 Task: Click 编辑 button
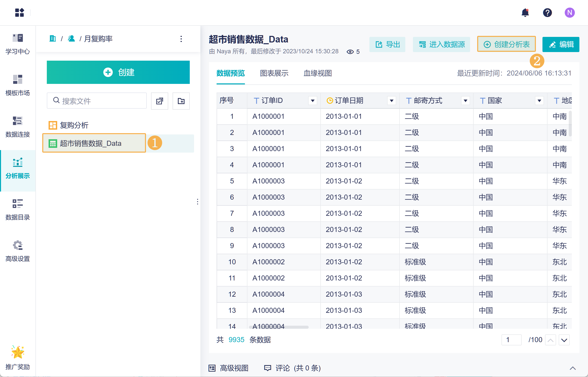(x=561, y=44)
